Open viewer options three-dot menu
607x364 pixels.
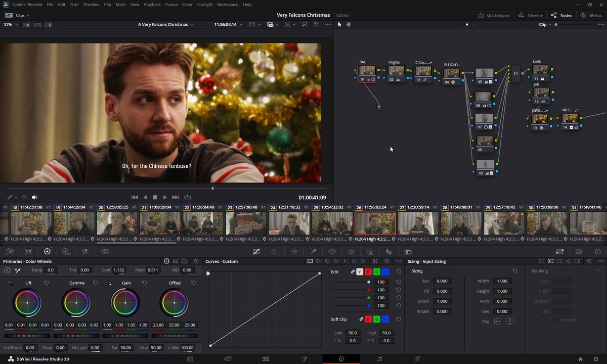coord(328,24)
